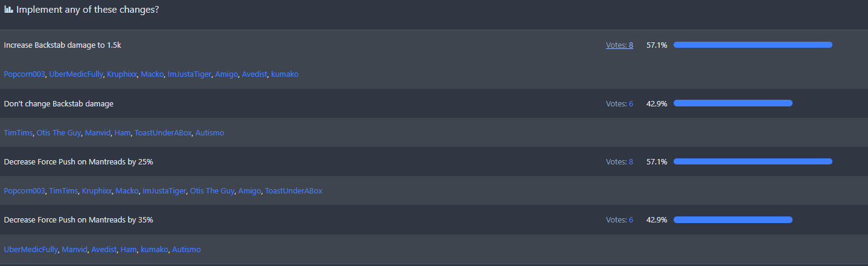
Task: Open kumako's profile under the Backstab increase option
Action: (284, 74)
